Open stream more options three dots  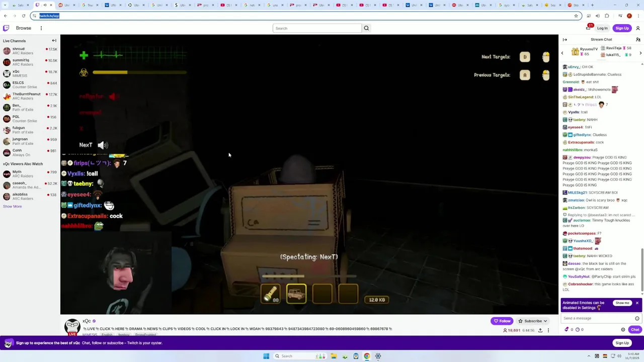[x=548, y=330]
